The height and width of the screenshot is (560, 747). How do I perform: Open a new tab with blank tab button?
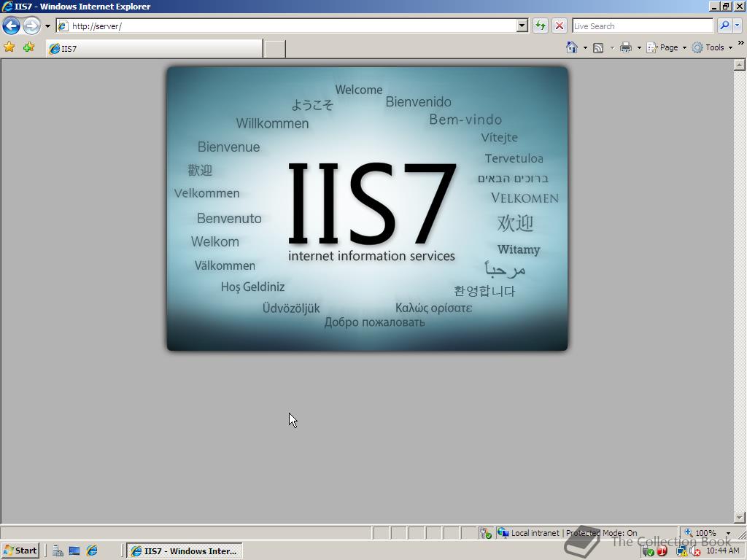[275, 49]
